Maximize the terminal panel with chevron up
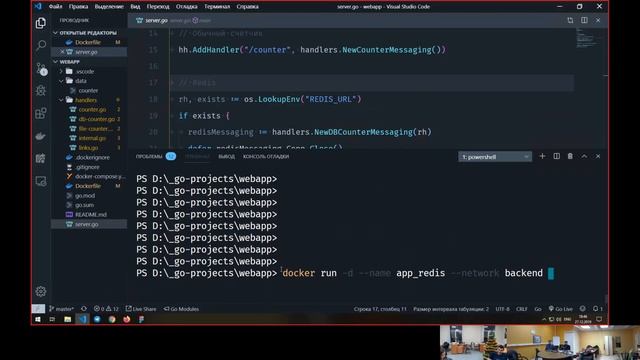640x360 pixels. tap(584, 156)
